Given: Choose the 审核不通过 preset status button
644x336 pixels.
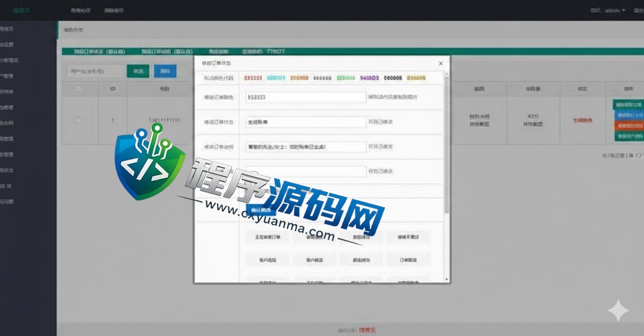Looking at the screenshot, I should click(x=408, y=237).
